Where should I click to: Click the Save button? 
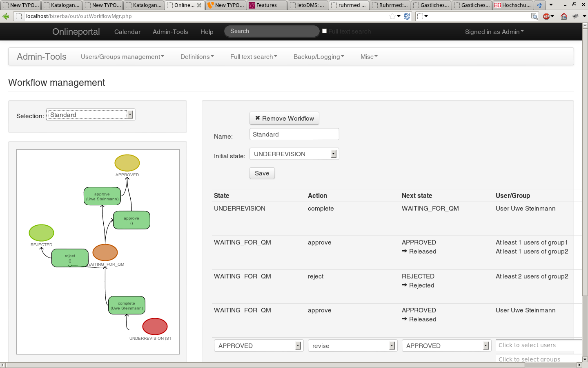click(x=262, y=173)
